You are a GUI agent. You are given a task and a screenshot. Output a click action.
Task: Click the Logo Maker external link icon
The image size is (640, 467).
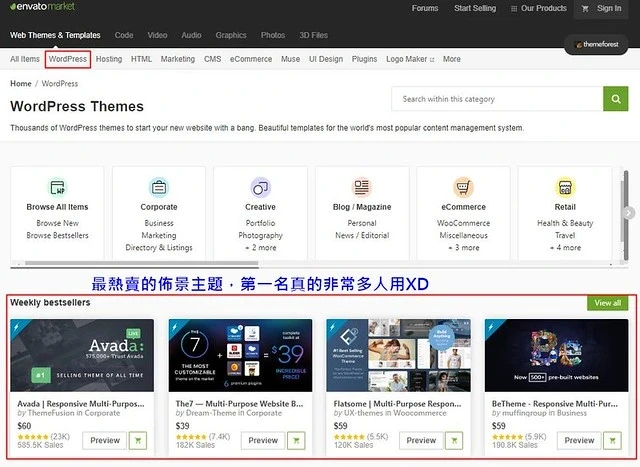432,60
